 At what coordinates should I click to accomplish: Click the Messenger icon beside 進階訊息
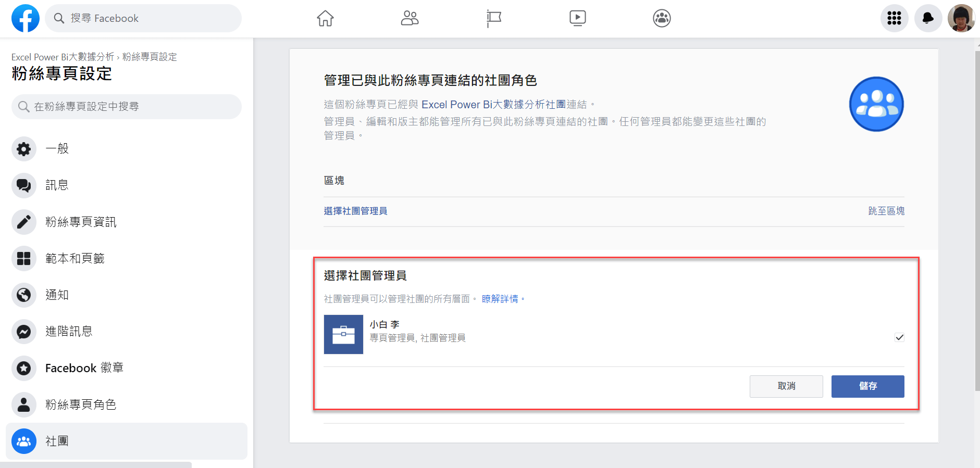[x=24, y=332]
